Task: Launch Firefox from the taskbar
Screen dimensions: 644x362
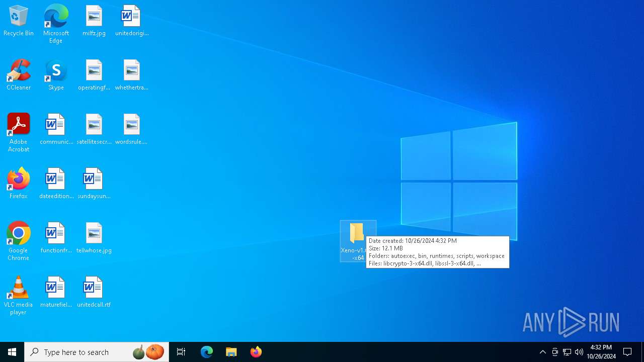Action: (x=256, y=352)
